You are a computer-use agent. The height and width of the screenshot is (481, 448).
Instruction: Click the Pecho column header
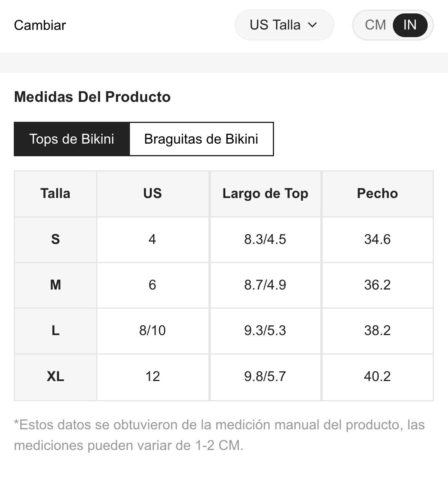coord(377,193)
